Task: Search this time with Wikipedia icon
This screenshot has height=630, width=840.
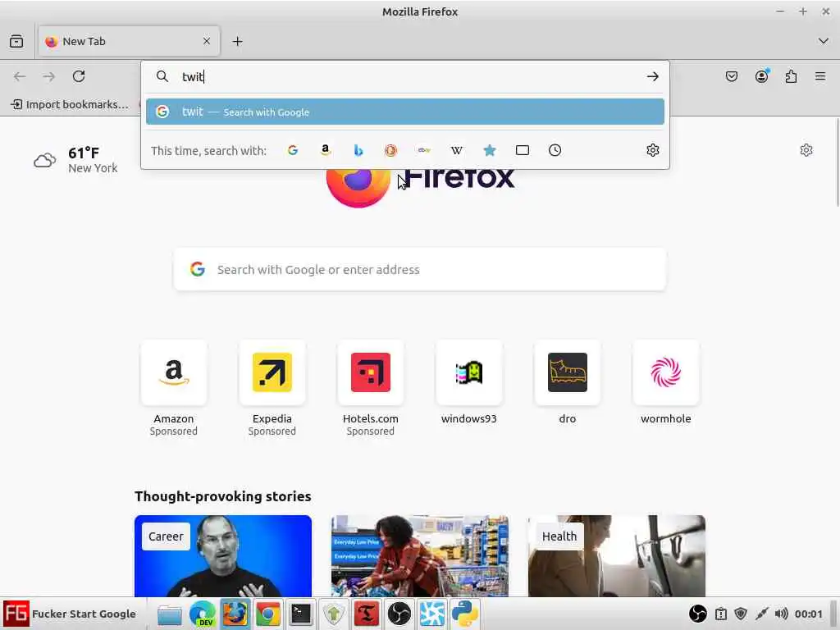Action: coord(456,151)
